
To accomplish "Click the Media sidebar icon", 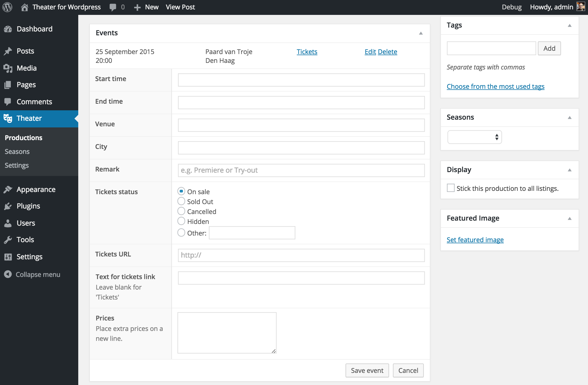I will [x=9, y=68].
